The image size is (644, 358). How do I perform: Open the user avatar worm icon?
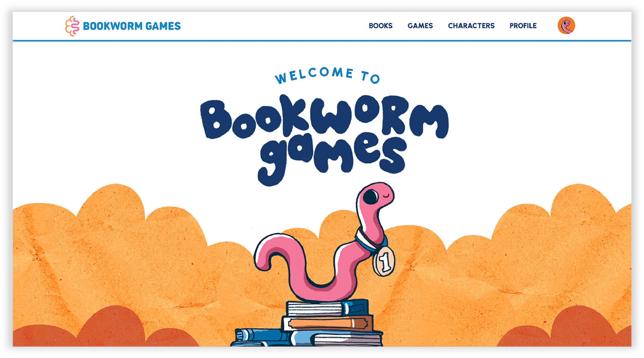click(566, 25)
